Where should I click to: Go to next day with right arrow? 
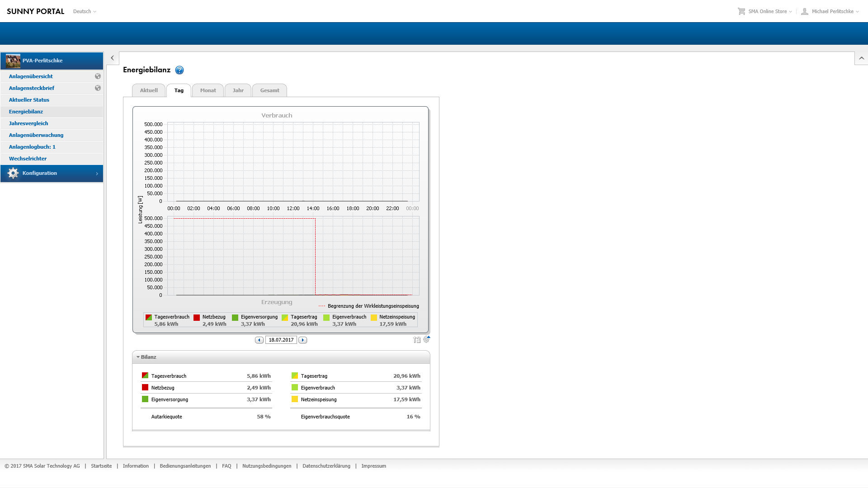(303, 340)
